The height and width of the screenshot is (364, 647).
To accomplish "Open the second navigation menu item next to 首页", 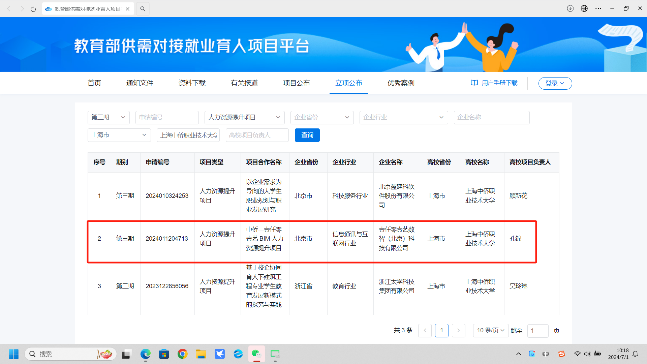I will 139,83.
